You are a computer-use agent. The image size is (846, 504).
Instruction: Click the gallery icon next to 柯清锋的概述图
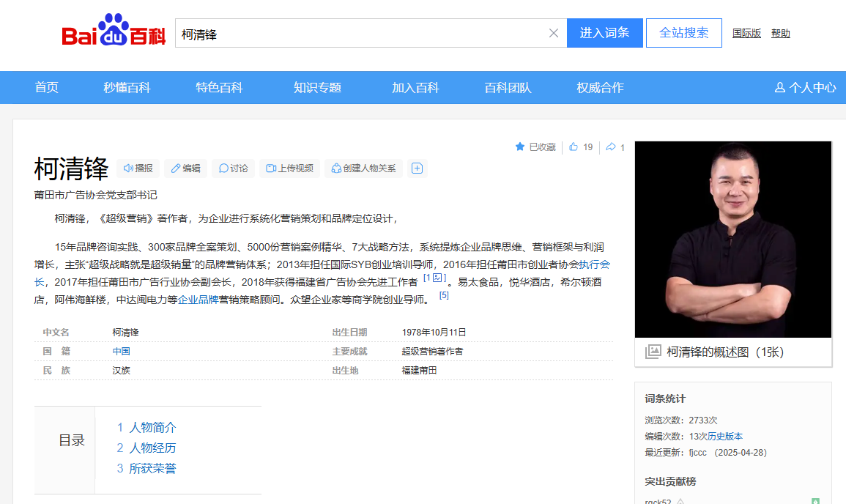pos(655,352)
